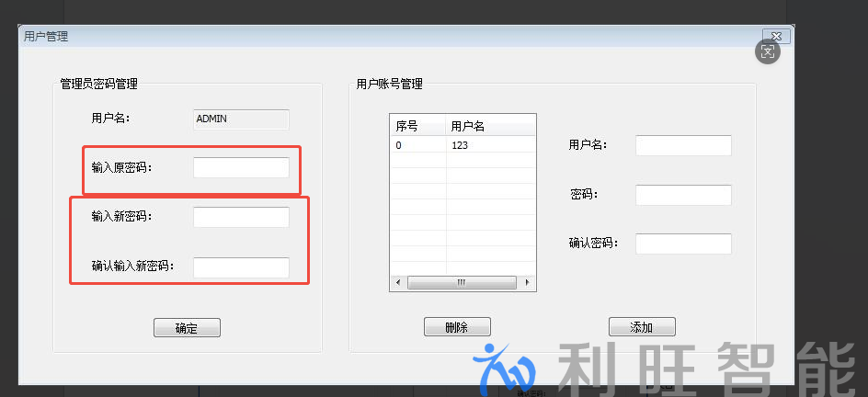Focus the 确认输入新密码 input field
Screen dimensions: 868x397
tap(241, 267)
